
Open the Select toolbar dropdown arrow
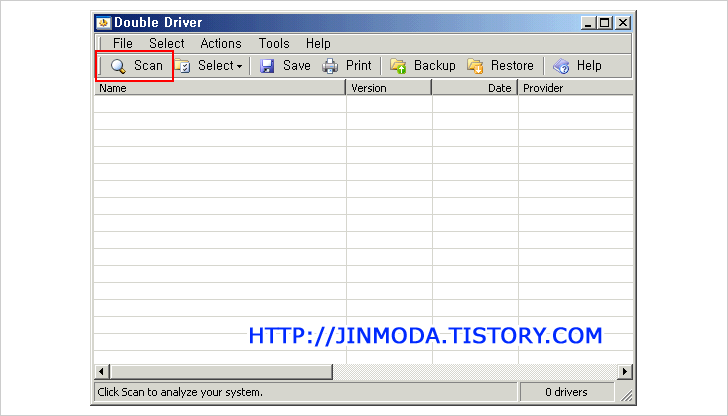tap(240, 66)
